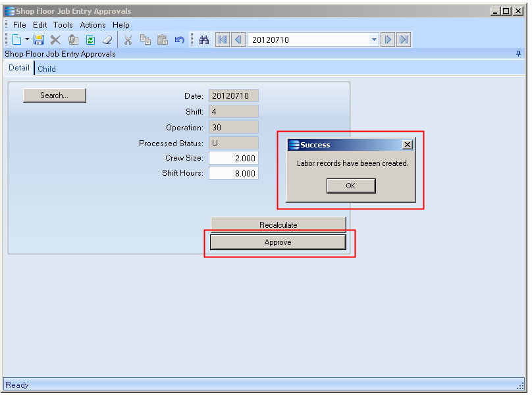
Task: Open the Tools menu
Action: [63, 25]
